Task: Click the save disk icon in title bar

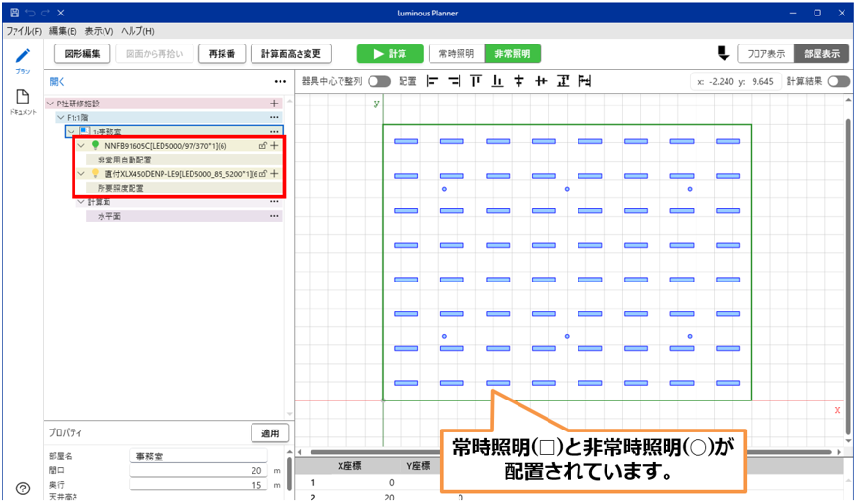Action: tap(14, 13)
